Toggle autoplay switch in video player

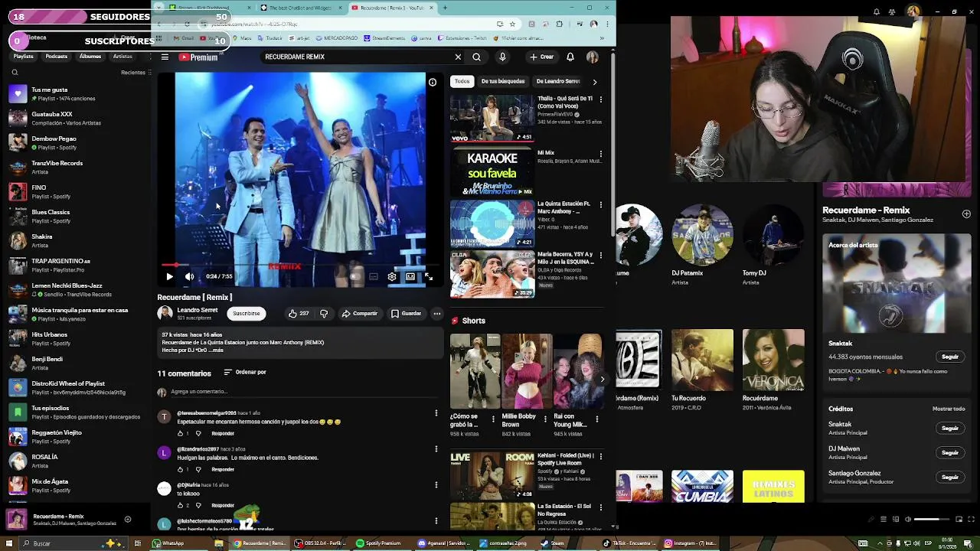tap(354, 276)
